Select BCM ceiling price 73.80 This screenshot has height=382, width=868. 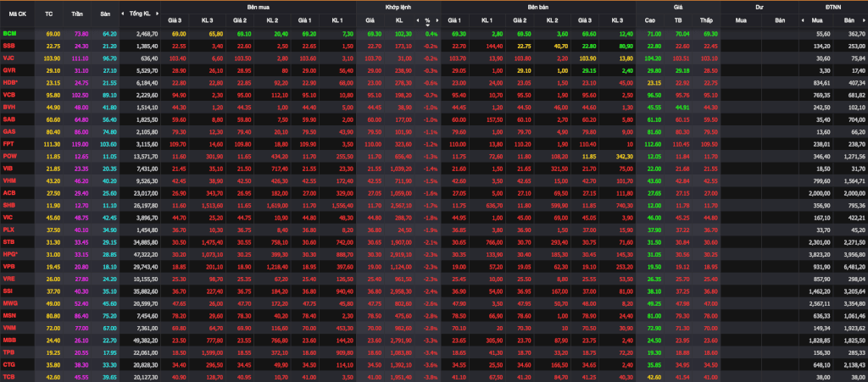point(81,34)
